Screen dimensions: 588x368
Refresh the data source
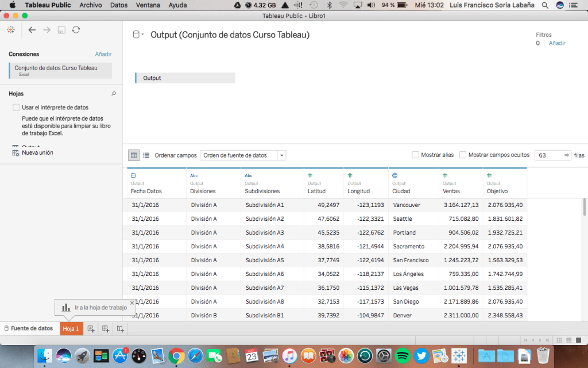76,30
